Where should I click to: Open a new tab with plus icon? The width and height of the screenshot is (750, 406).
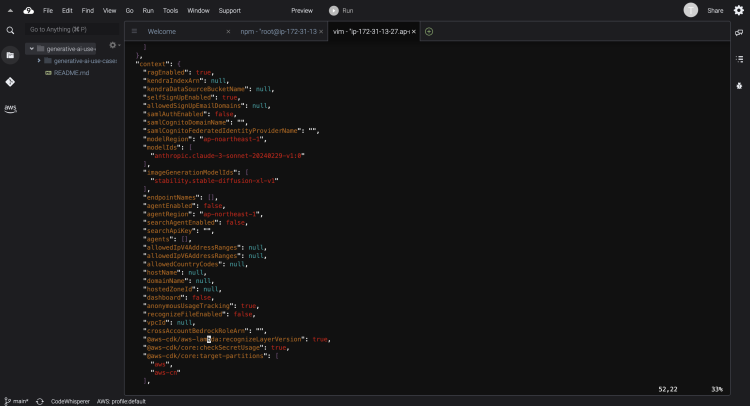click(429, 32)
